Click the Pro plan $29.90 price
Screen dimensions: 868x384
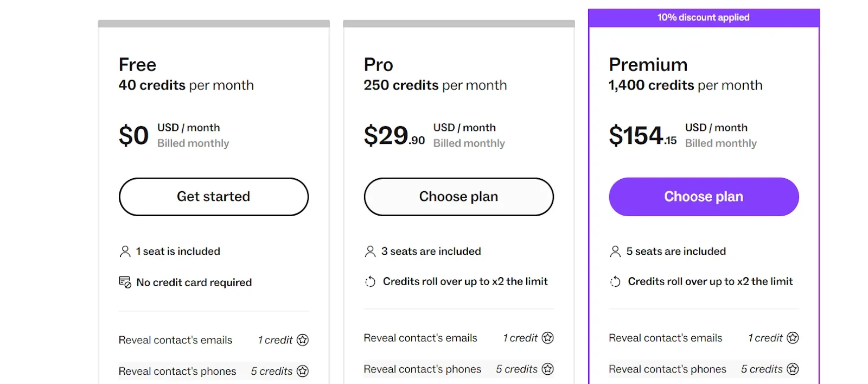coord(394,136)
